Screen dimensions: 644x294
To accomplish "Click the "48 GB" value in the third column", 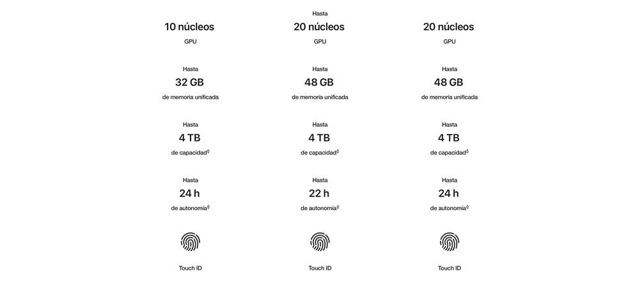I will (448, 82).
